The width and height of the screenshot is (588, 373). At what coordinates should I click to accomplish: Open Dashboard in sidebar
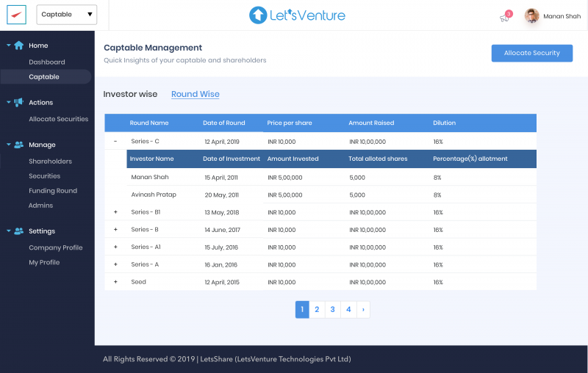click(x=47, y=62)
